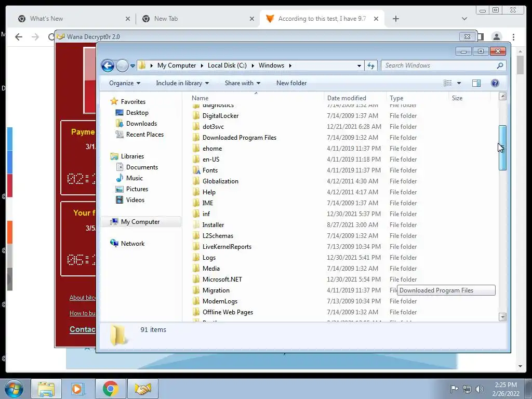The width and height of the screenshot is (532, 399).
Task: Select the Migration folder
Action: tap(216, 290)
